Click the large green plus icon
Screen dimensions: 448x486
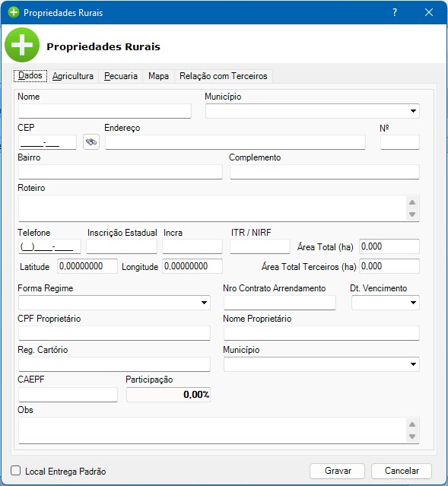point(22,45)
